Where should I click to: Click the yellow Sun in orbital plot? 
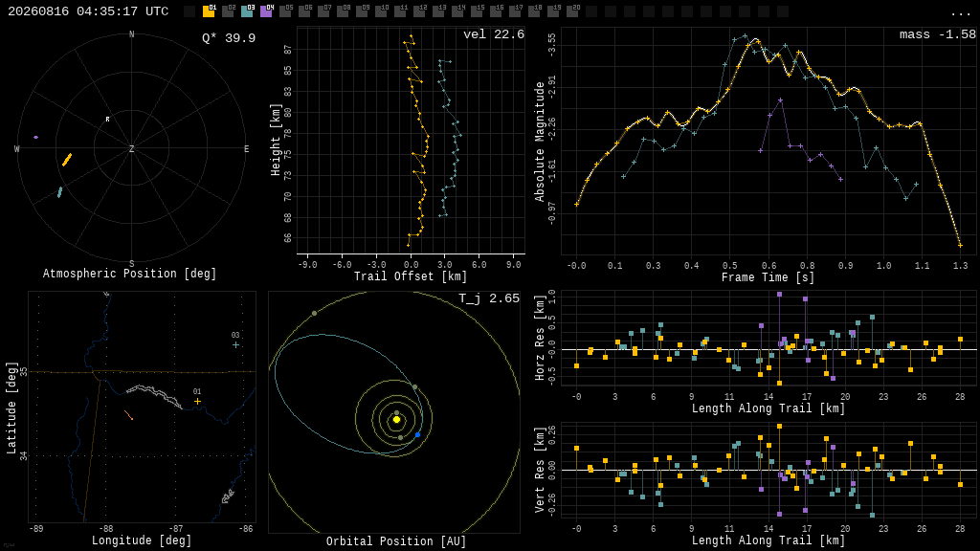[396, 420]
